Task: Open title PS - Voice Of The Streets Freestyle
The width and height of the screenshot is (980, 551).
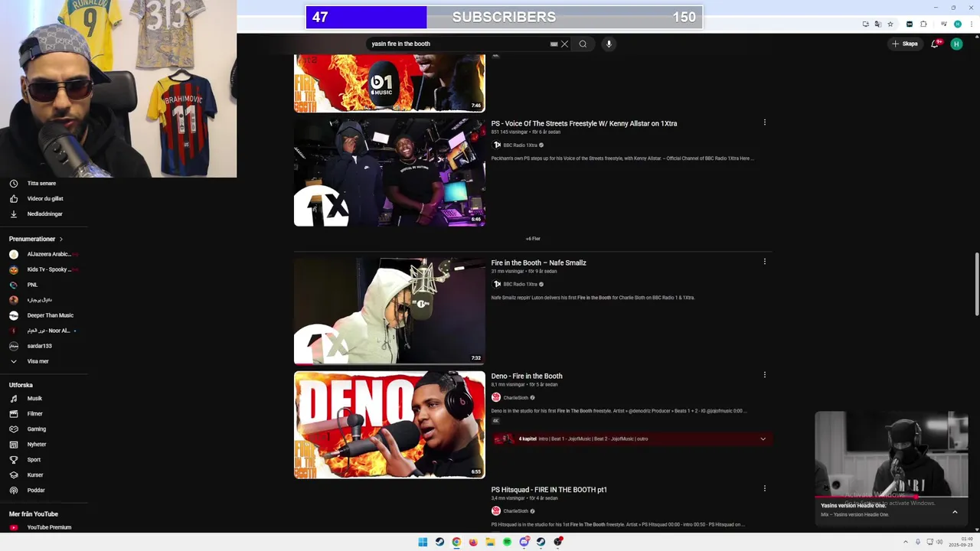Action: tap(584, 123)
